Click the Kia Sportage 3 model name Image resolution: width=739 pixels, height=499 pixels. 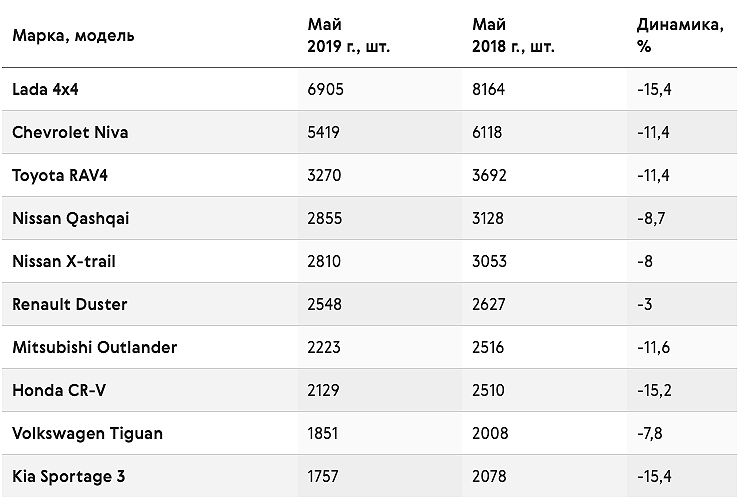pyautogui.click(x=68, y=476)
